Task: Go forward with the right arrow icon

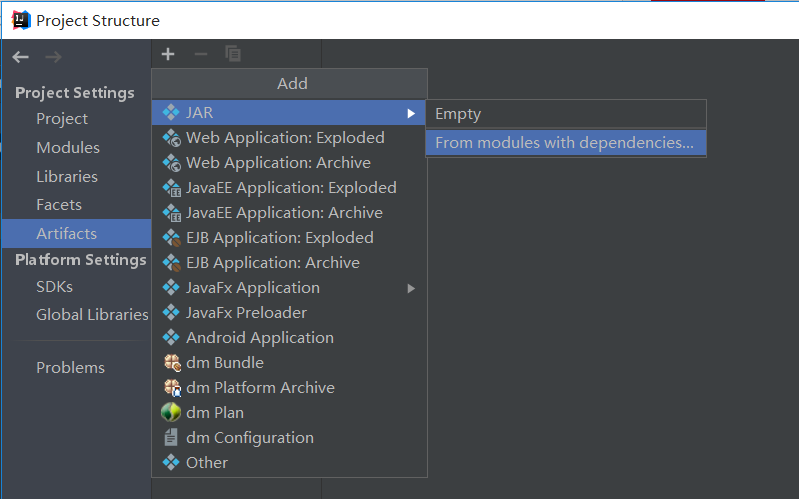Action: 54,57
